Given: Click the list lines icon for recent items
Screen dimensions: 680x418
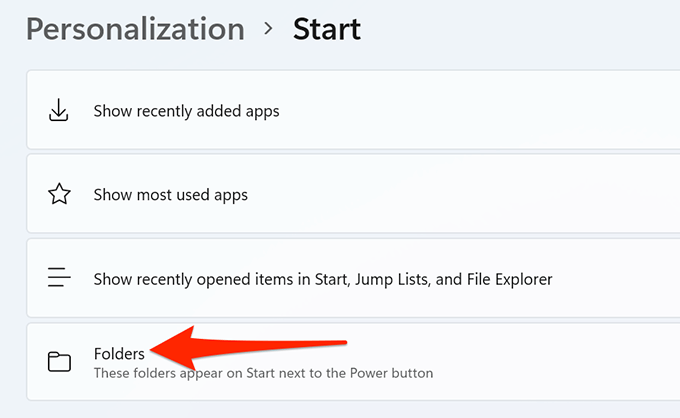Looking at the screenshot, I should click(60, 279).
